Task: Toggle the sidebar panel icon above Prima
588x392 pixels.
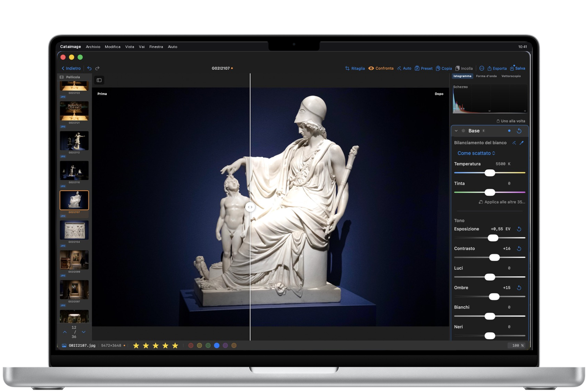Action: (99, 80)
